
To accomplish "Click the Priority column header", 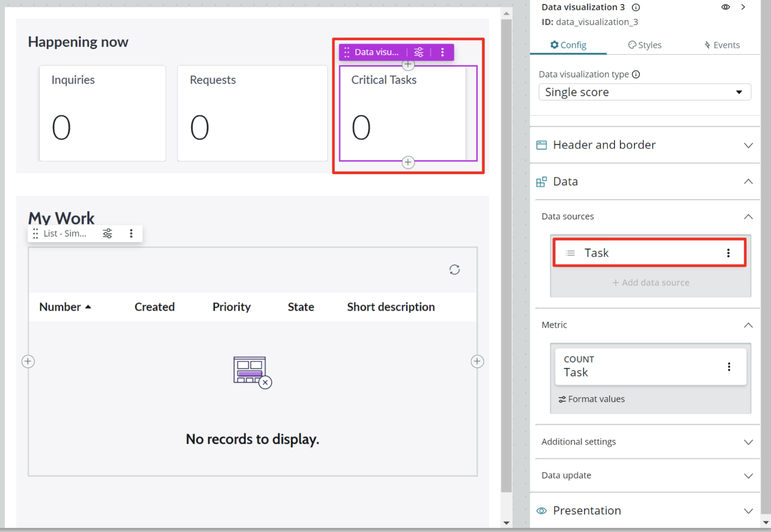I will tap(232, 307).
